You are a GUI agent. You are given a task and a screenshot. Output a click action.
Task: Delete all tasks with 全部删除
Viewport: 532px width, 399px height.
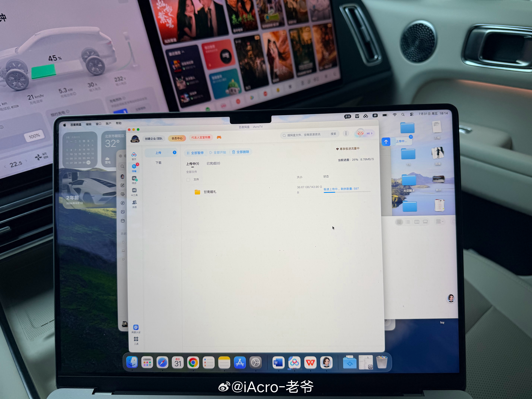click(x=240, y=152)
